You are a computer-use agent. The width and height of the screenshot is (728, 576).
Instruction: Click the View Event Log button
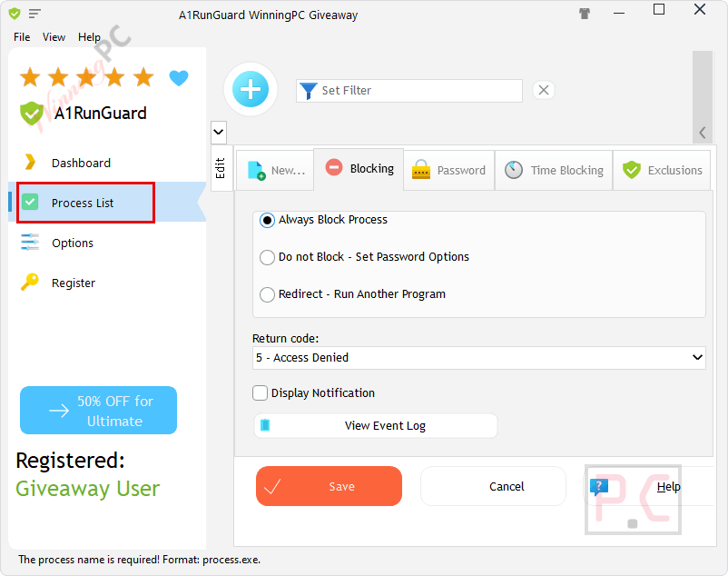tap(376, 425)
